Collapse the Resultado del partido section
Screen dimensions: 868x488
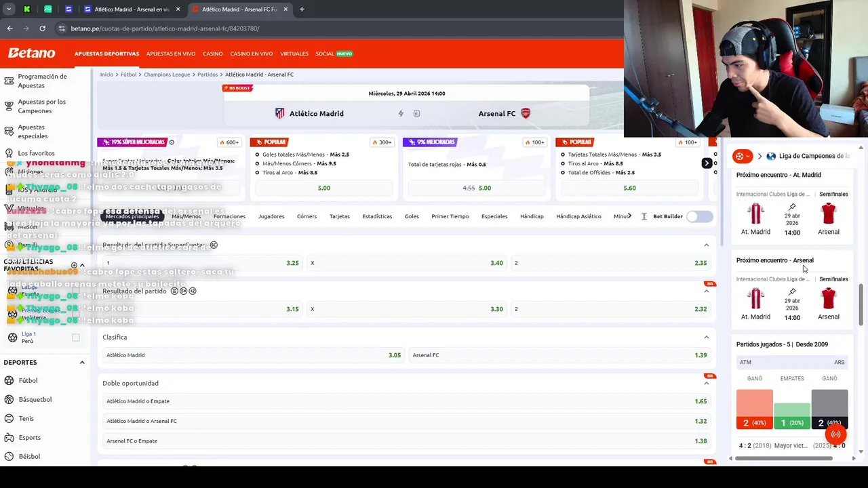(706, 291)
